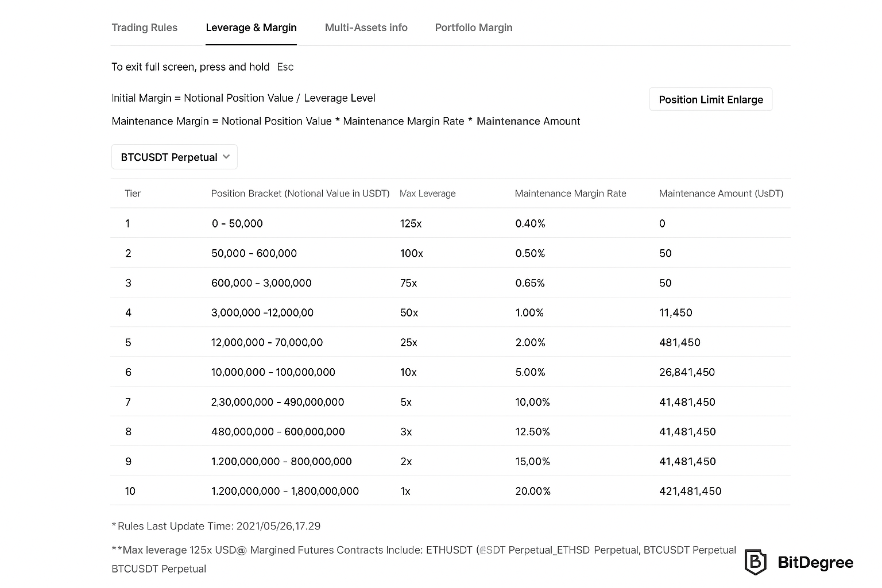Screen dimensions: 882x588
Task: Click the 421,481,450 maintenance amount value
Action: pyautogui.click(x=690, y=491)
